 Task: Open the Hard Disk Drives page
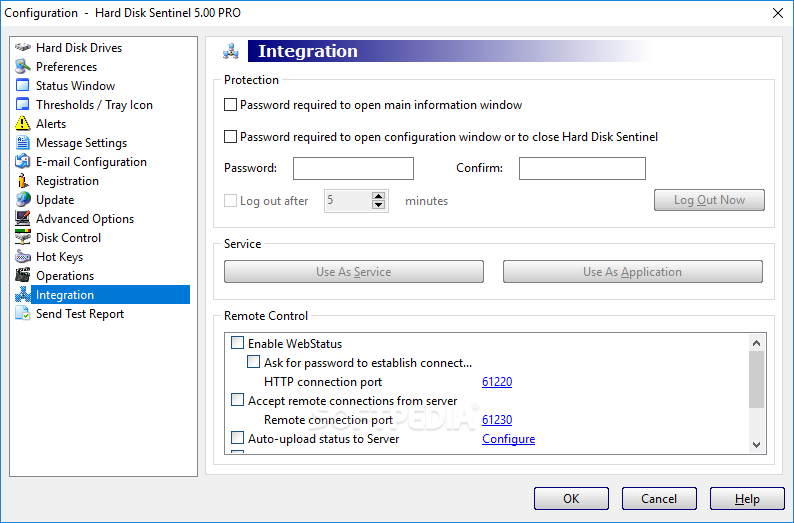[79, 48]
